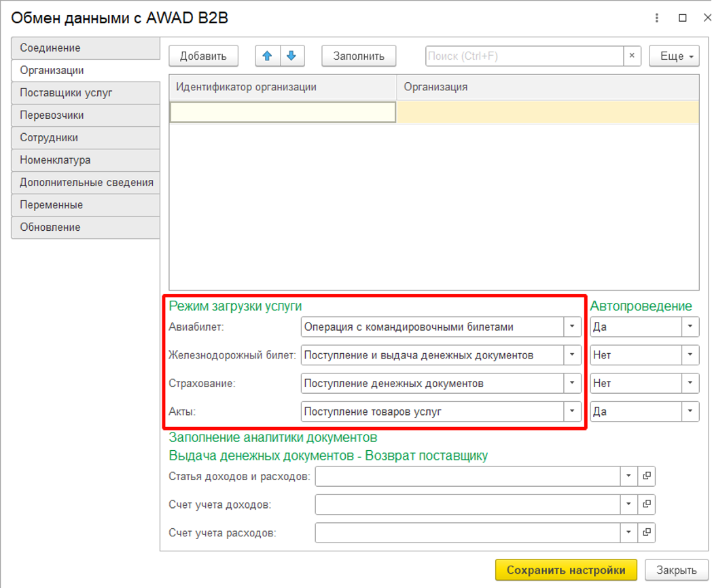Focus the Поиск (Ctrl+F) search field

click(x=523, y=56)
